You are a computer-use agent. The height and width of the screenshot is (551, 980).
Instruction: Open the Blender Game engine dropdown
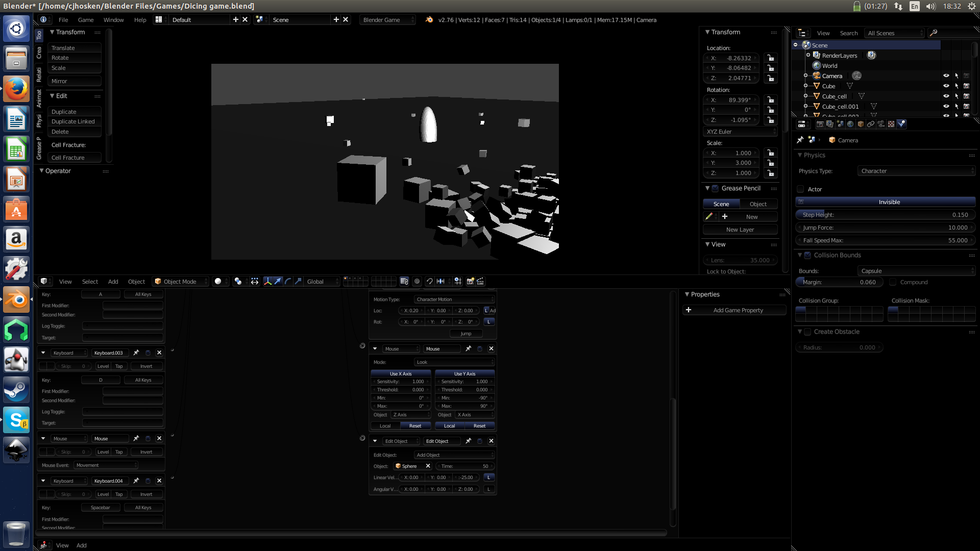pos(387,20)
